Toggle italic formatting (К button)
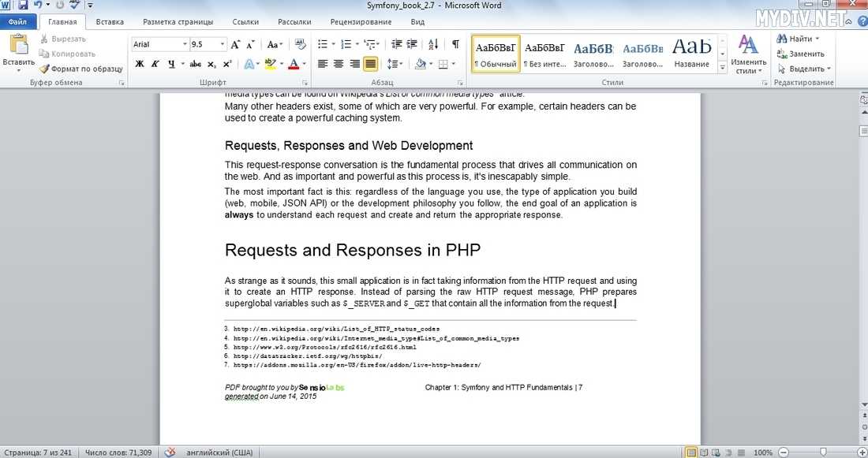Screen dimensions: 868x458 tap(156, 64)
